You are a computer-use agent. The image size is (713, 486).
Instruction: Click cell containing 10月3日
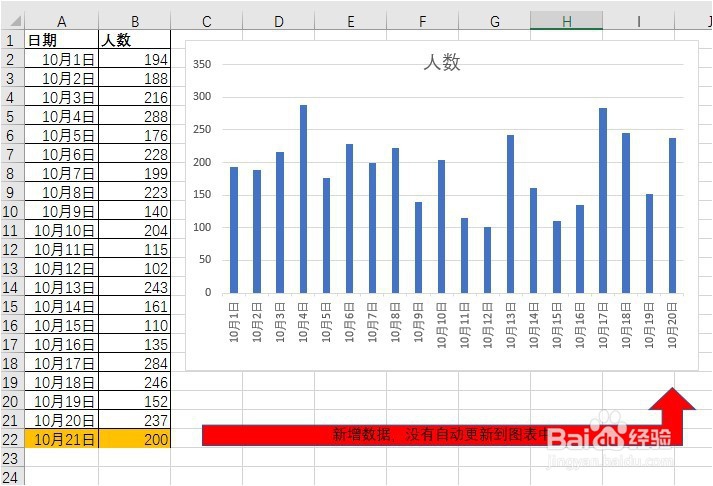click(61, 97)
